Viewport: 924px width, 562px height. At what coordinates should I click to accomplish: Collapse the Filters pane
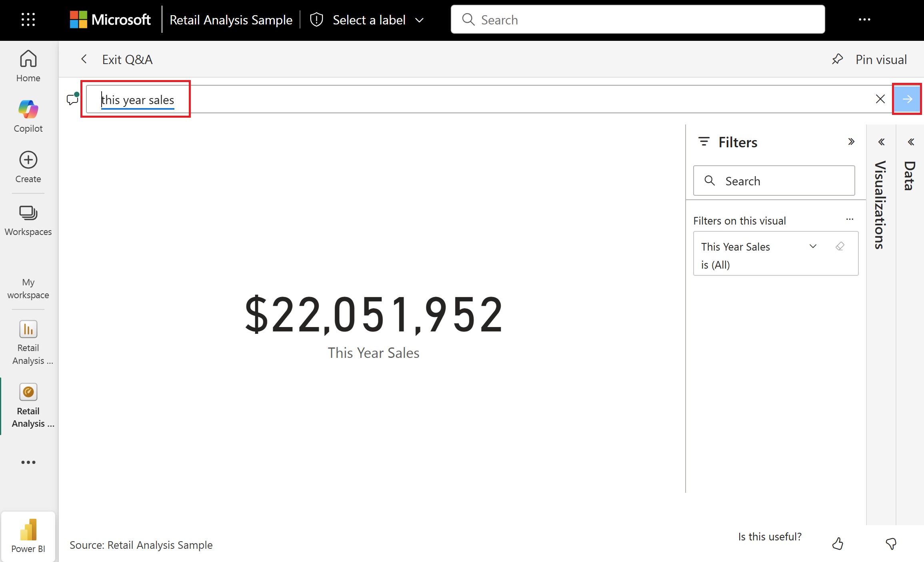pos(851,142)
